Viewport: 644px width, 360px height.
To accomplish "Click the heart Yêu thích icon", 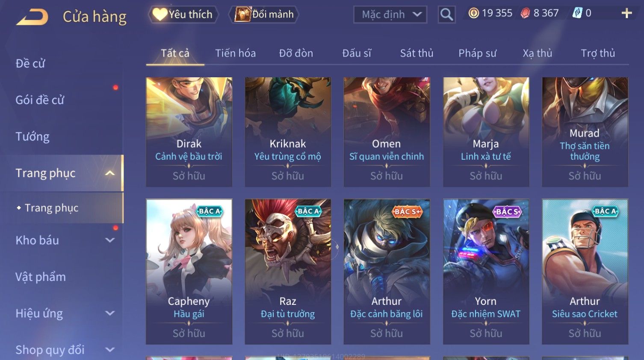I will tap(160, 14).
